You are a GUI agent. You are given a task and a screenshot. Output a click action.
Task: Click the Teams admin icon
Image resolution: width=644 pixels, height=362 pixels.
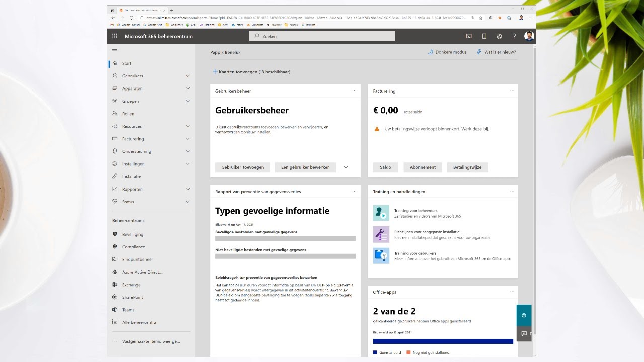(115, 310)
